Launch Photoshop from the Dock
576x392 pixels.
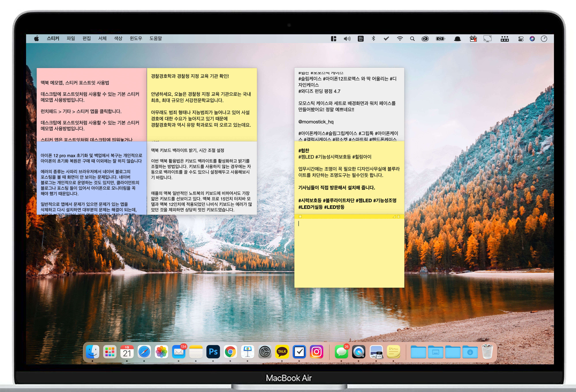[213, 352]
